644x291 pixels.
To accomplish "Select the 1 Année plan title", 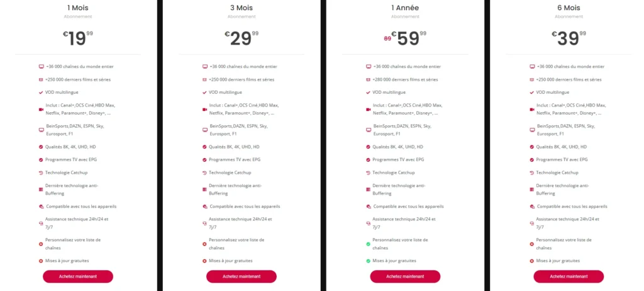I will (405, 8).
